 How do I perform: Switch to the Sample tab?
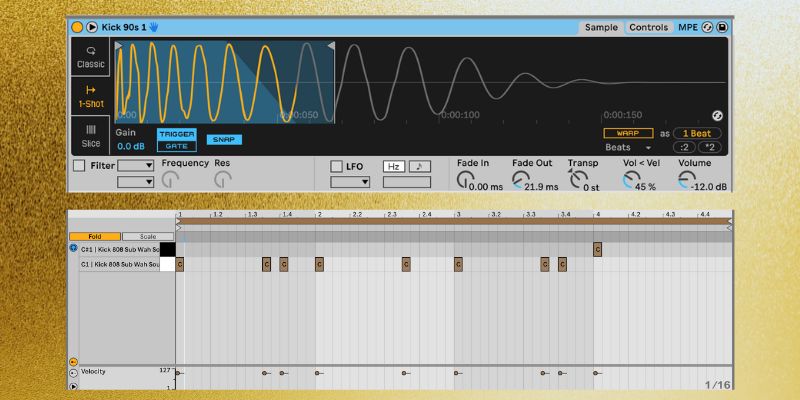pyautogui.click(x=601, y=28)
